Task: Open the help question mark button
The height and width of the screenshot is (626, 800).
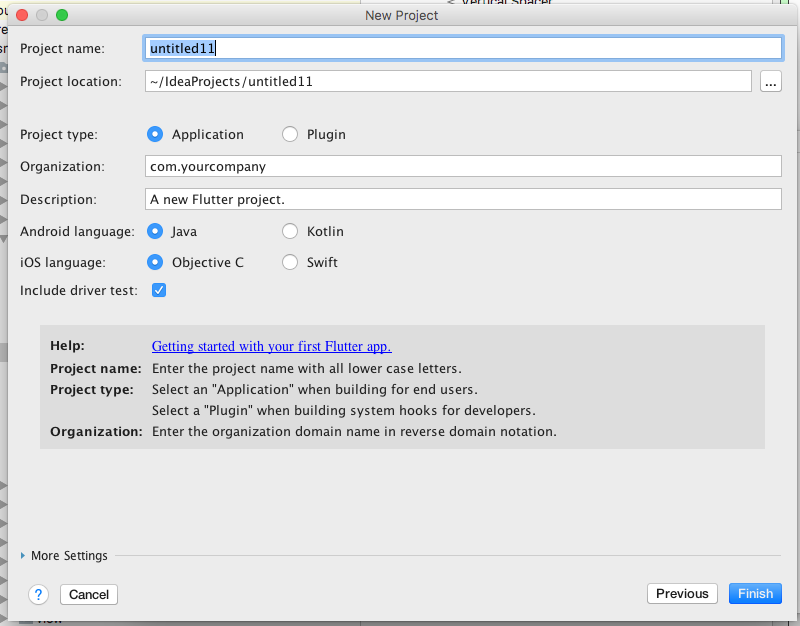Action: [x=38, y=594]
